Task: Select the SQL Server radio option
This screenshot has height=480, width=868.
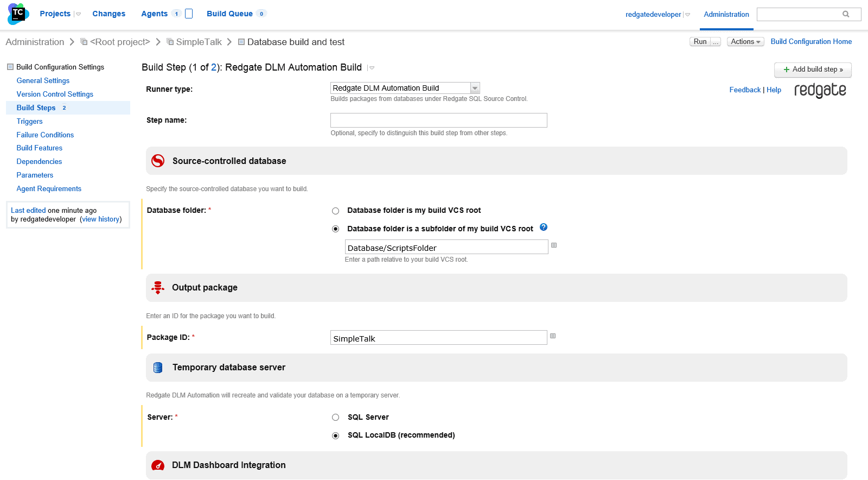Action: pyautogui.click(x=336, y=418)
